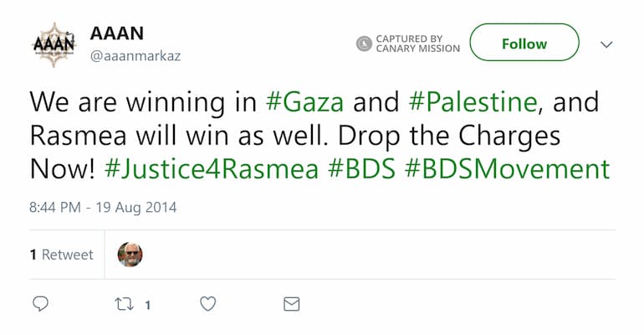The height and width of the screenshot is (335, 644).
Task: Click the retweet count number
Action: click(x=147, y=305)
